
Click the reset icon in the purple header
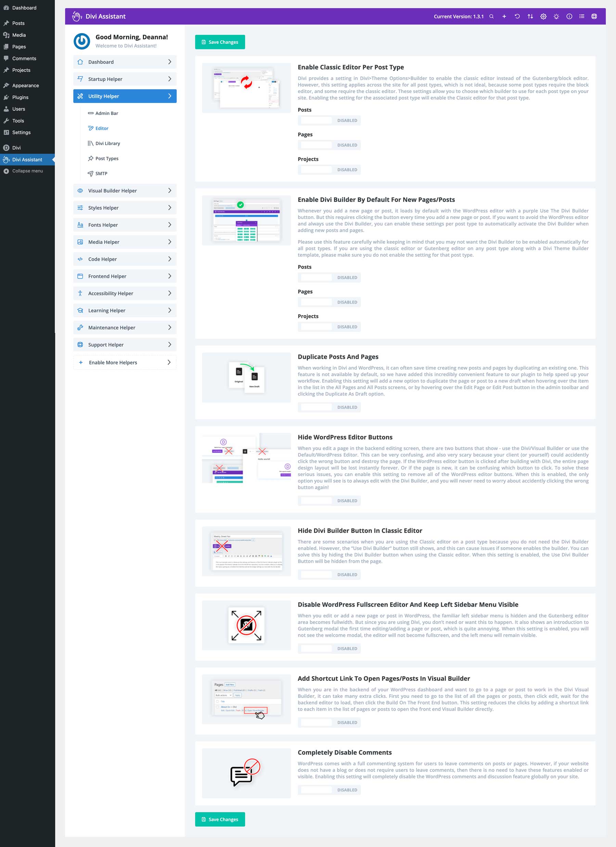517,16
